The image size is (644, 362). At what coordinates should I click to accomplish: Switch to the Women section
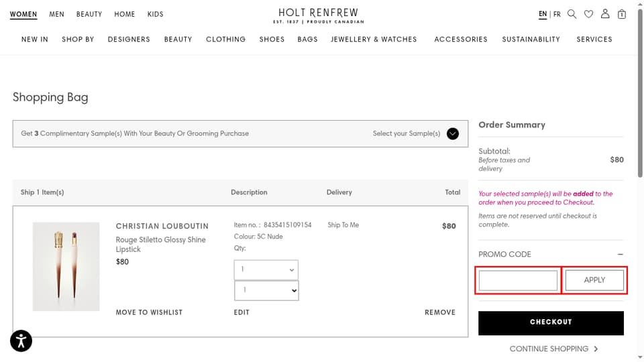tap(23, 14)
